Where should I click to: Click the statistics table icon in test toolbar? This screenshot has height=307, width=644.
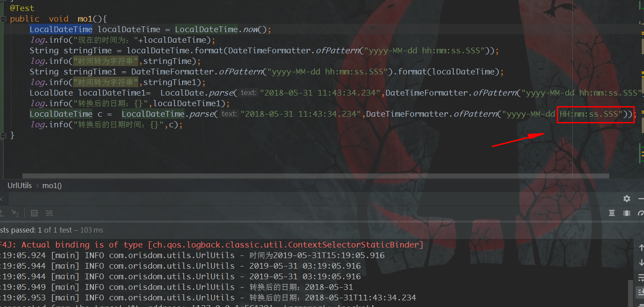tap(34, 213)
